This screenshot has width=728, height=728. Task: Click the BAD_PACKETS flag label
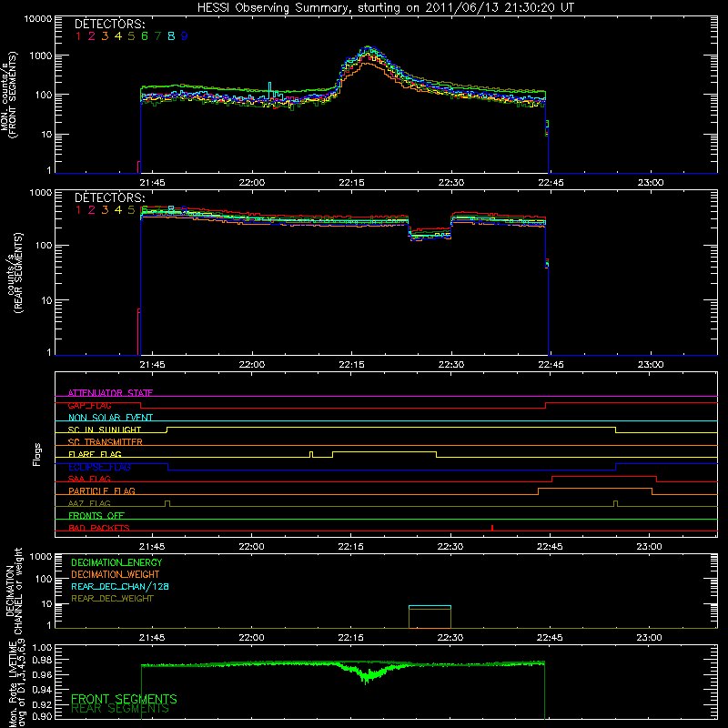(99, 528)
